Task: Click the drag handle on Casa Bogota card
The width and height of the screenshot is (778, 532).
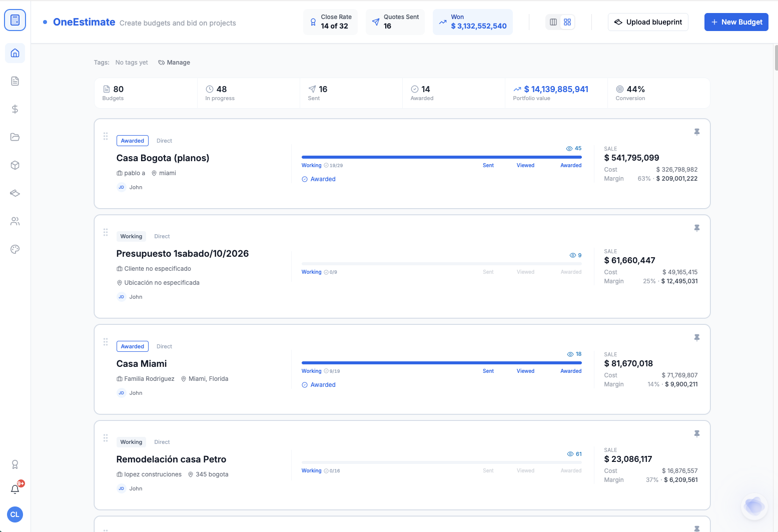Action: pos(106,136)
